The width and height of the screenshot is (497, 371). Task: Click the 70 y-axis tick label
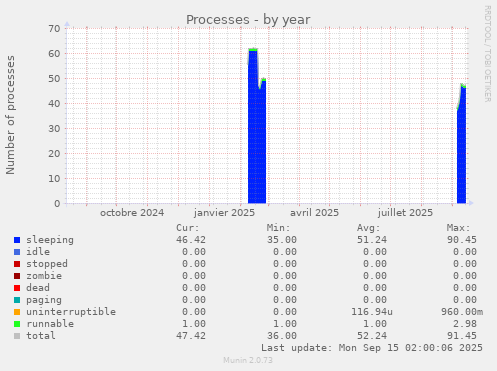point(54,29)
